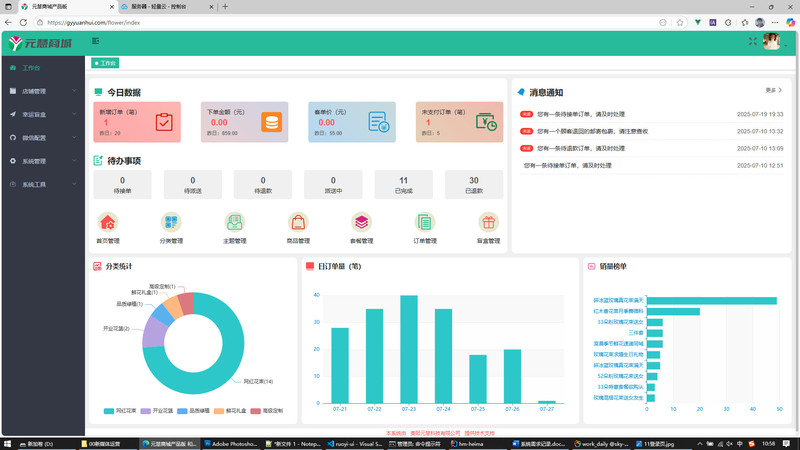Image resolution: width=800 pixels, height=450 pixels.
Task: Open the taskbar notification center icon
Action: [787, 444]
